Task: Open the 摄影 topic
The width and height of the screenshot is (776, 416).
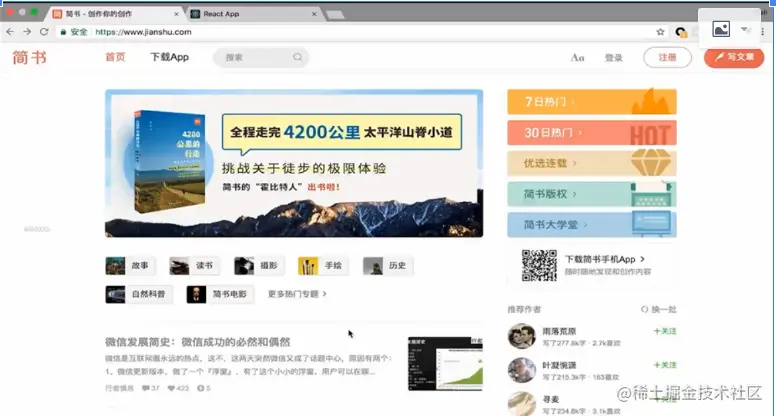Action: (259, 266)
